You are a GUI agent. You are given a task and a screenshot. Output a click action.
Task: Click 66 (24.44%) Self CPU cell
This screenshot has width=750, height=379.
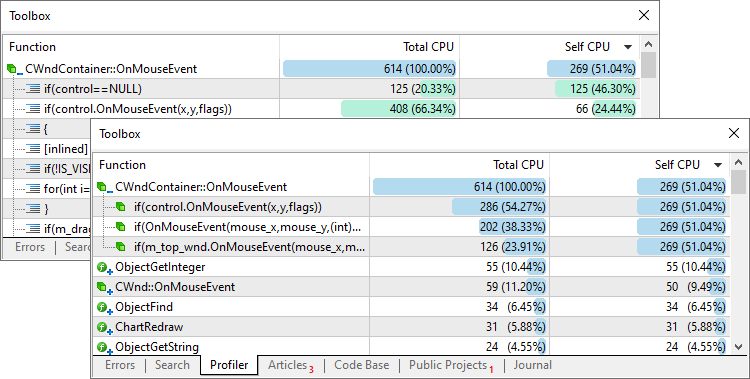[x=550, y=109]
